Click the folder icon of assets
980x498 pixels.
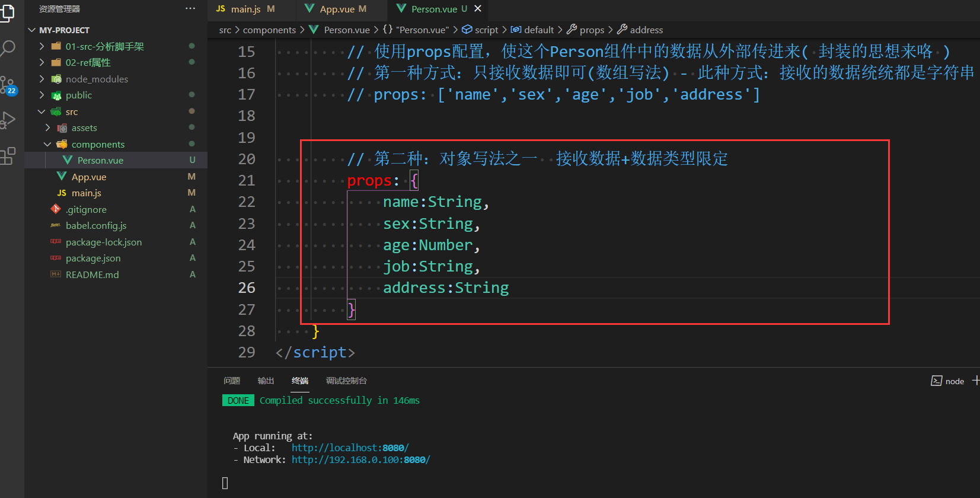point(62,127)
